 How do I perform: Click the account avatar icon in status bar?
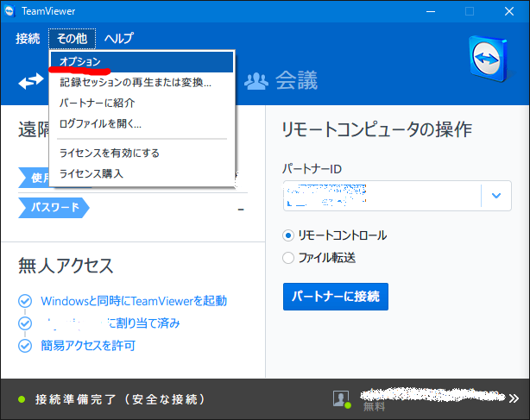(341, 399)
